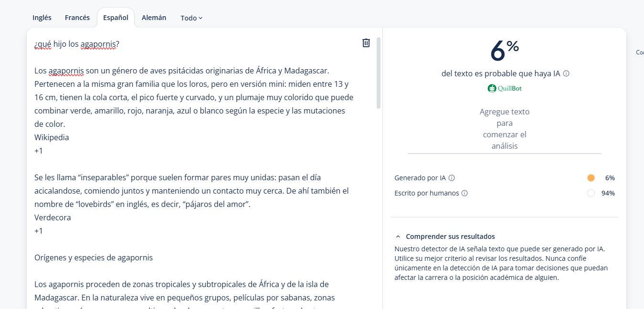The width and height of the screenshot is (644, 309).
Task: Open the info icon next to 'Escrito por humanos'
Action: 465,193
